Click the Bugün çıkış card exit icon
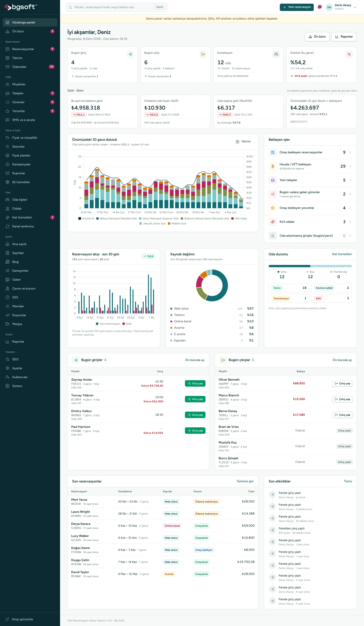Image resolution: width=364 pixels, height=626 pixels. [203, 54]
